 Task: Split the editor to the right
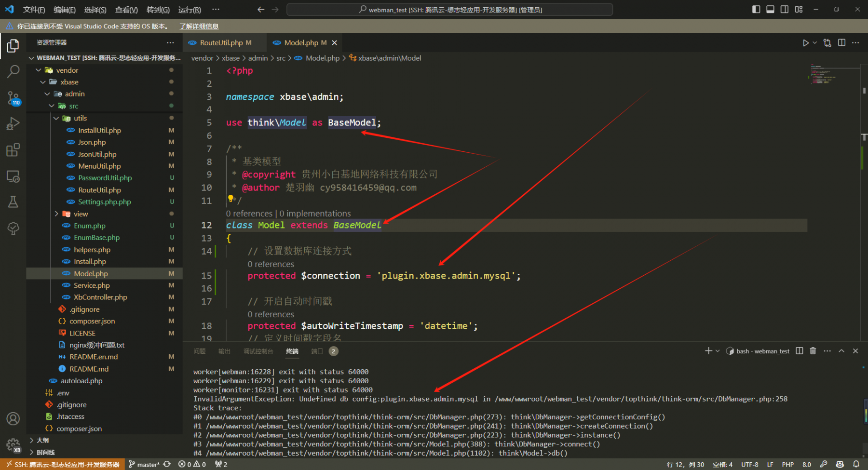tap(841, 43)
